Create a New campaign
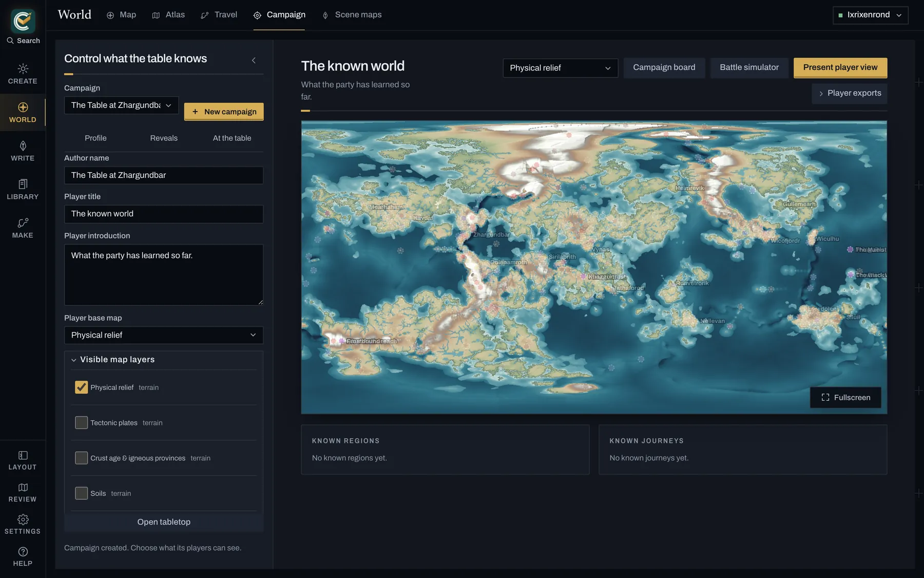The width and height of the screenshot is (924, 578). click(x=224, y=111)
